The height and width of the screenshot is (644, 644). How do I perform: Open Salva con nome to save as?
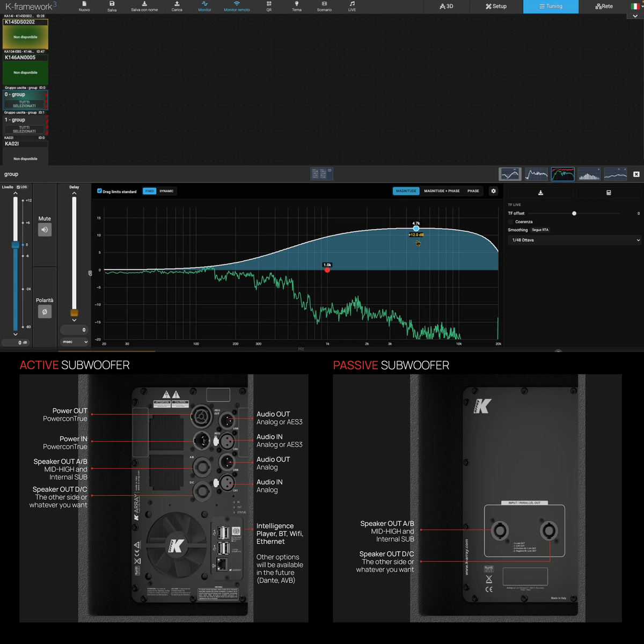(144, 6)
